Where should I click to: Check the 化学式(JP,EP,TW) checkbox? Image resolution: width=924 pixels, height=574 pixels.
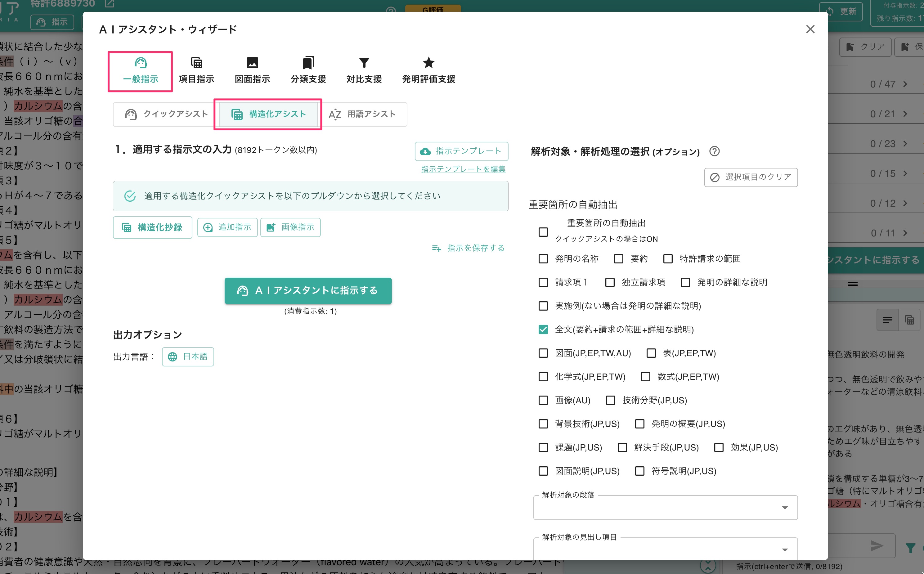point(543,377)
